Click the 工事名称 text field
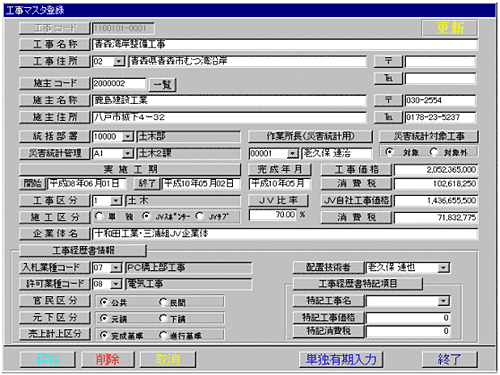The width and height of the screenshot is (500, 375). [285, 44]
